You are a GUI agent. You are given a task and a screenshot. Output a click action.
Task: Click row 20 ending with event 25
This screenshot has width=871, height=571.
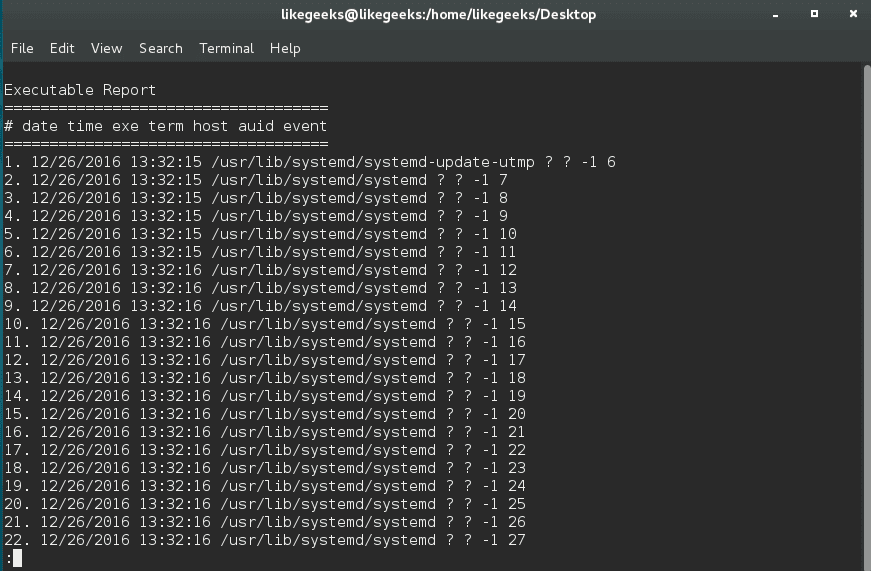pyautogui.click(x=265, y=504)
